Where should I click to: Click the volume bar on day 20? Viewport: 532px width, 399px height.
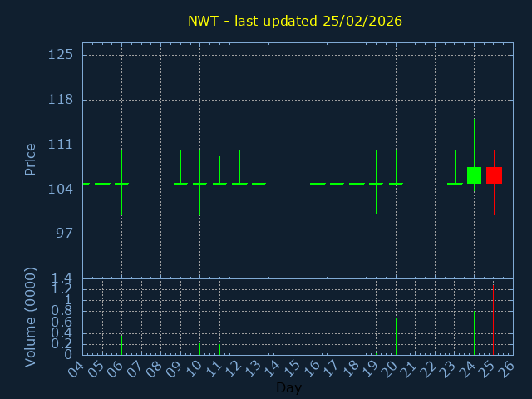coord(396,337)
